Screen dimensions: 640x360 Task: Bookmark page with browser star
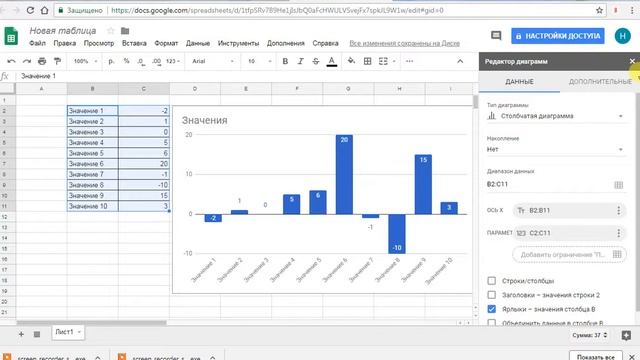pyautogui.click(x=599, y=11)
